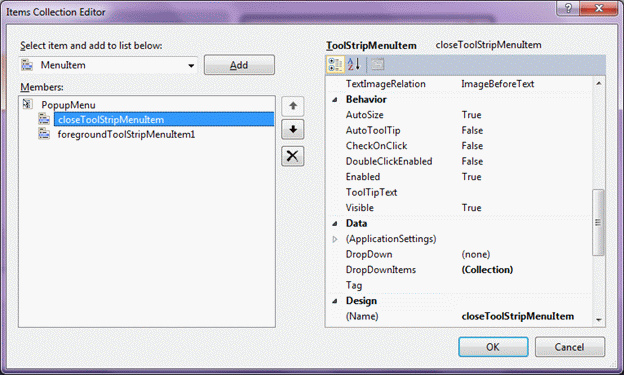Collapse the Behavior category
Screen dimensions: 624x375
point(335,100)
